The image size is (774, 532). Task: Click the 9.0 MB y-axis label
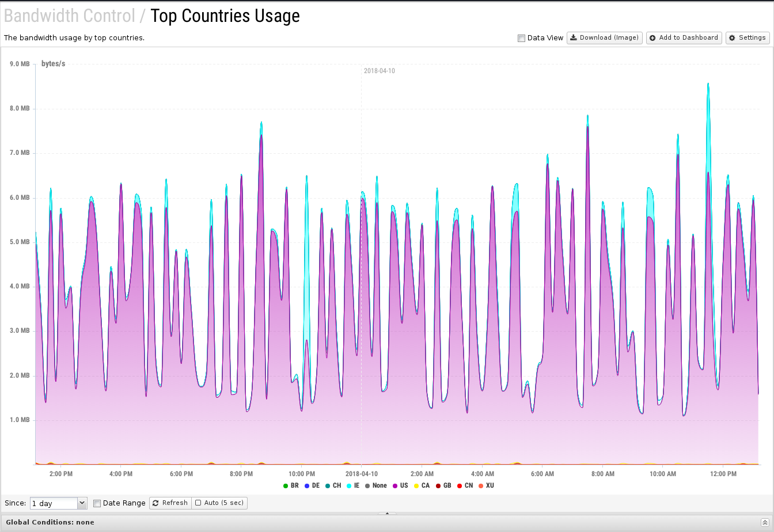(20, 64)
